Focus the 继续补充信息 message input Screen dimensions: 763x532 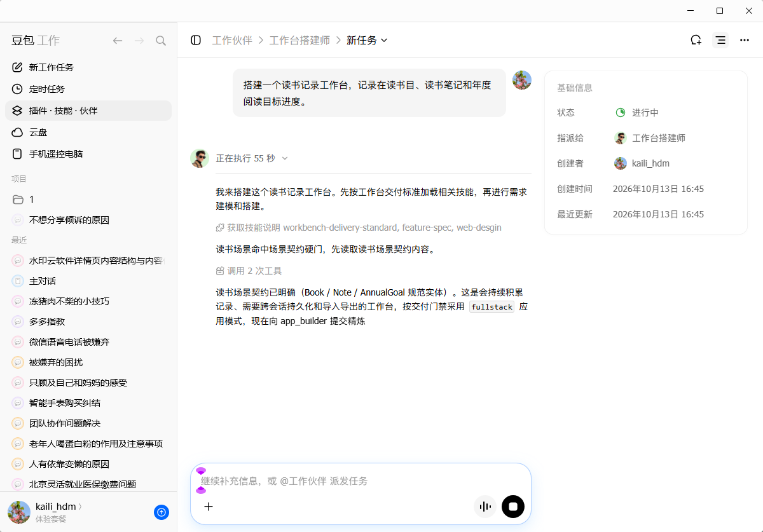361,481
